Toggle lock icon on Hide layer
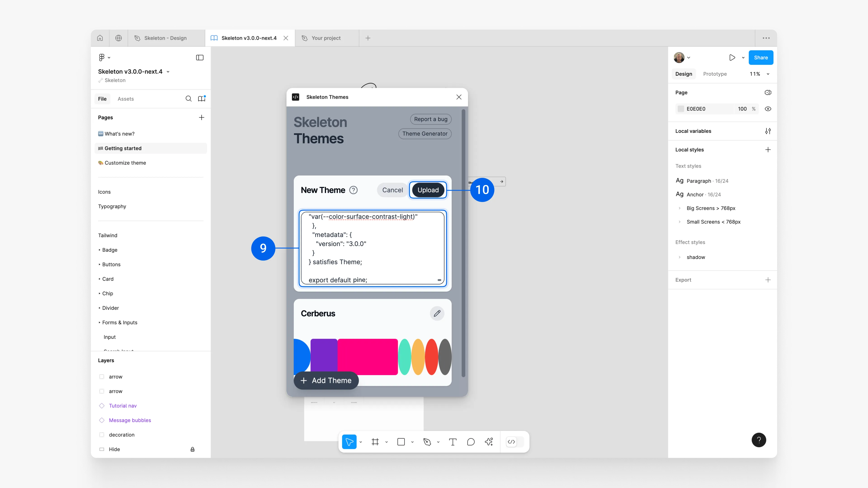868x488 pixels. pos(193,449)
